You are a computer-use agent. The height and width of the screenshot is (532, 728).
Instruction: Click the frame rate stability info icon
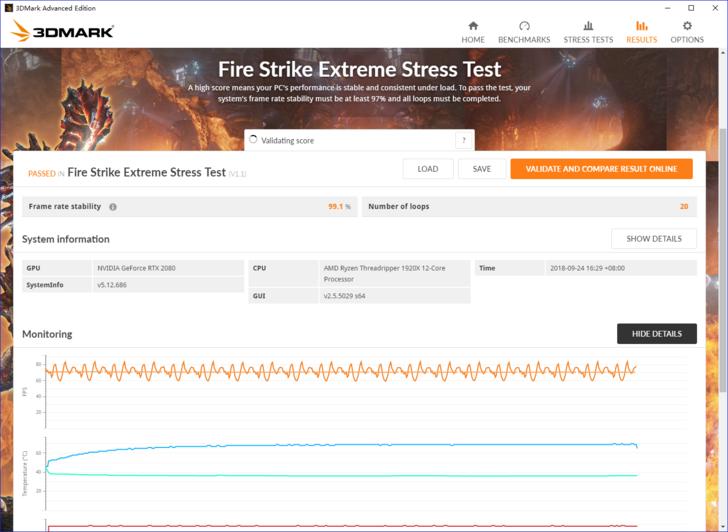click(x=113, y=207)
